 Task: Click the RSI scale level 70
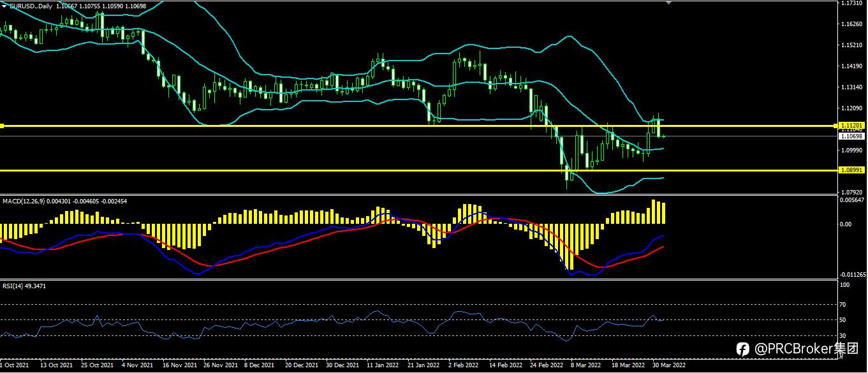tap(843, 305)
